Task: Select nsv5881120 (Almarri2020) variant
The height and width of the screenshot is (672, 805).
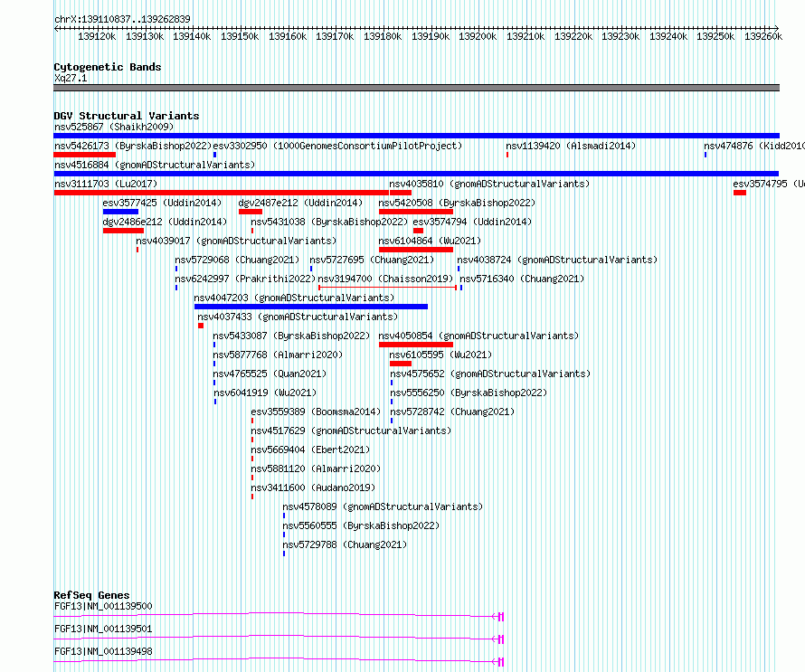Action: tap(316, 469)
